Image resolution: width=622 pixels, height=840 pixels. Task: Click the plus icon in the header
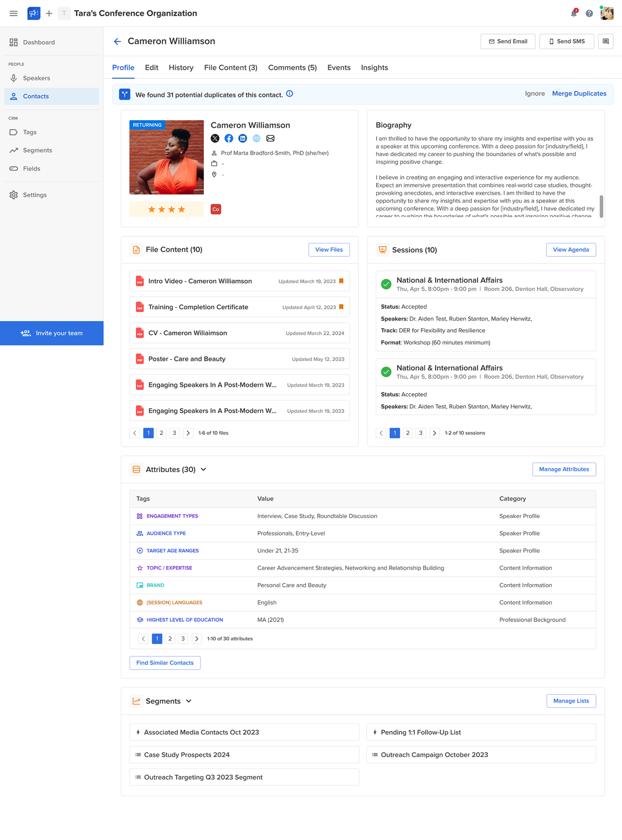49,14
